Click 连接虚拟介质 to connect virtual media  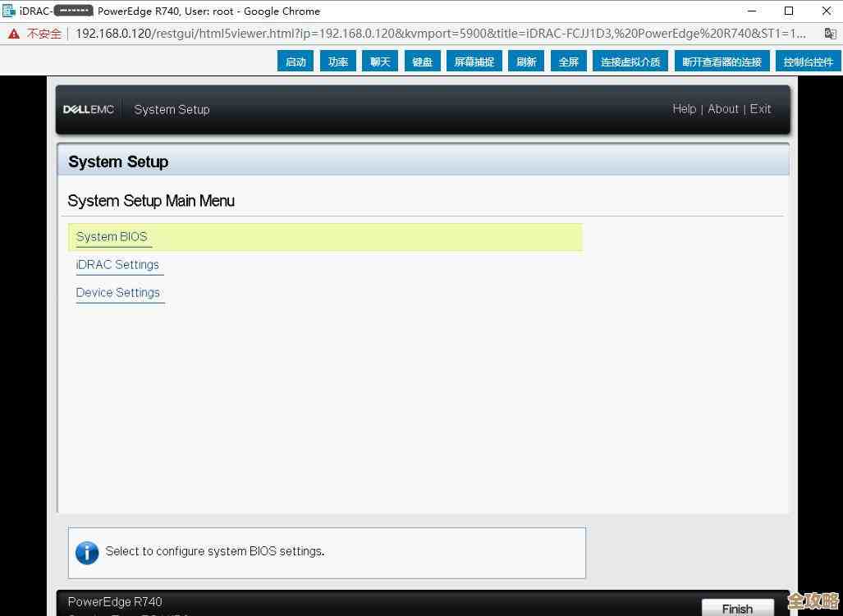point(630,62)
